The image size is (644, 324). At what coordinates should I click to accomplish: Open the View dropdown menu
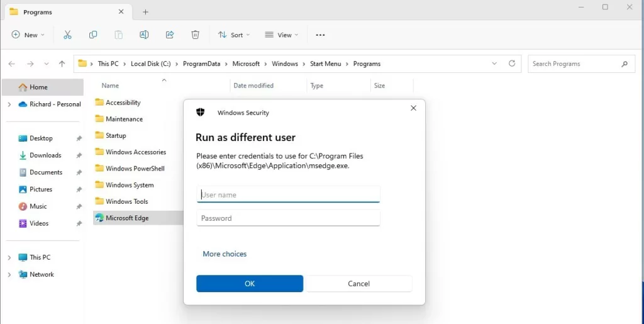tap(281, 35)
